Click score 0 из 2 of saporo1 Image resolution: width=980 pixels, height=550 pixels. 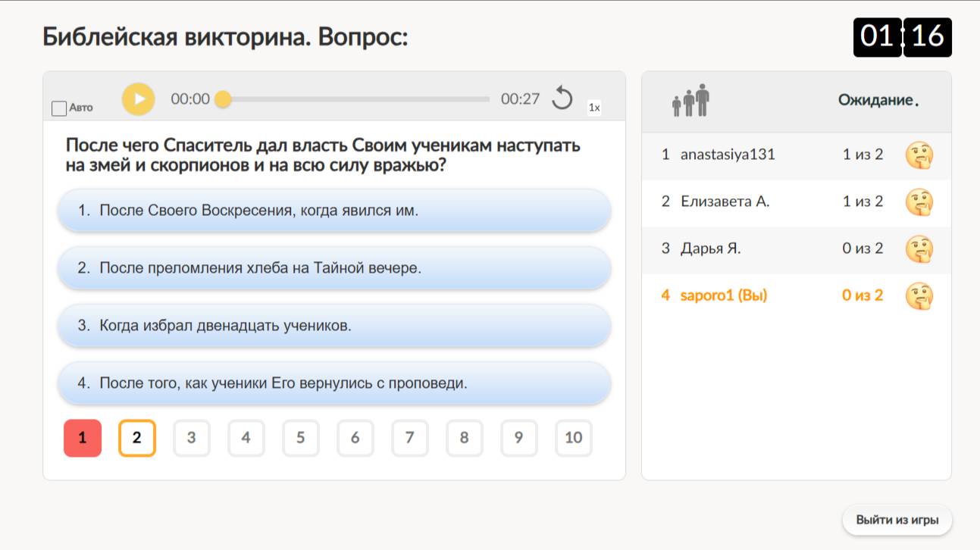click(x=863, y=296)
